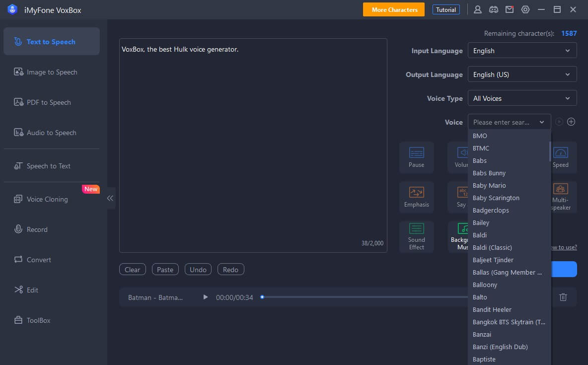Pick Baby Scarington from the list
588x365 pixels.
point(509,198)
